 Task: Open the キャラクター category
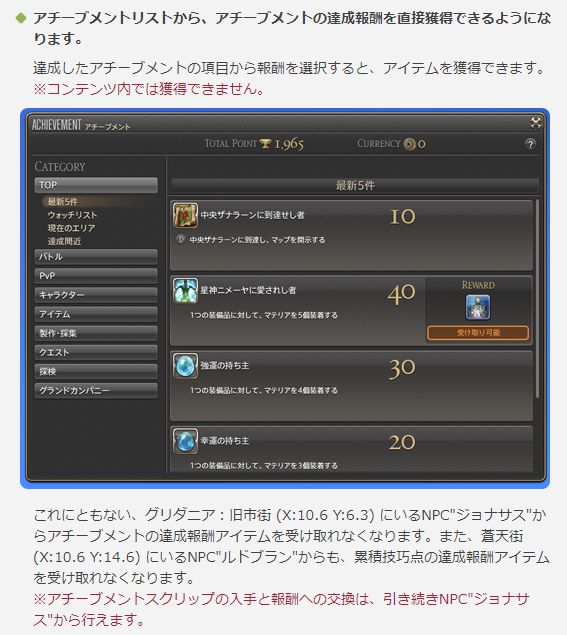96,295
